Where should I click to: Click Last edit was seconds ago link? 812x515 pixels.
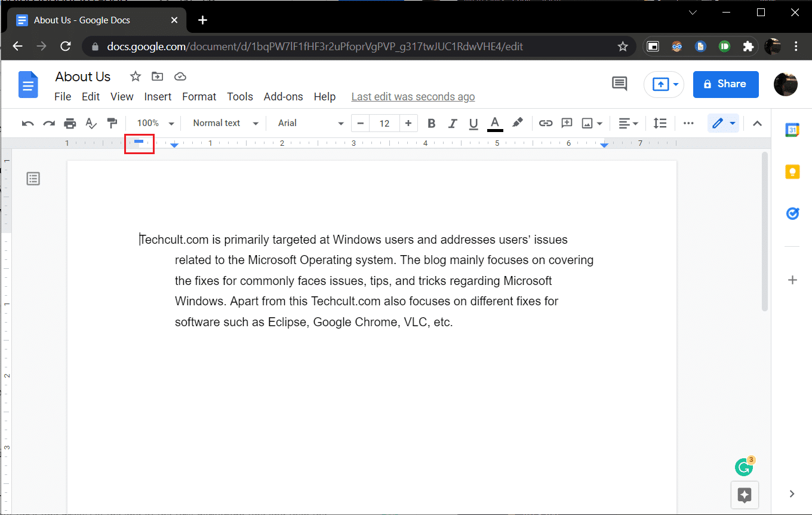coord(413,97)
